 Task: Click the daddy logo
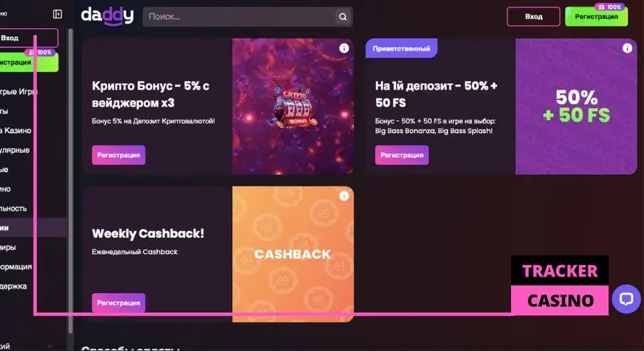[x=107, y=16]
